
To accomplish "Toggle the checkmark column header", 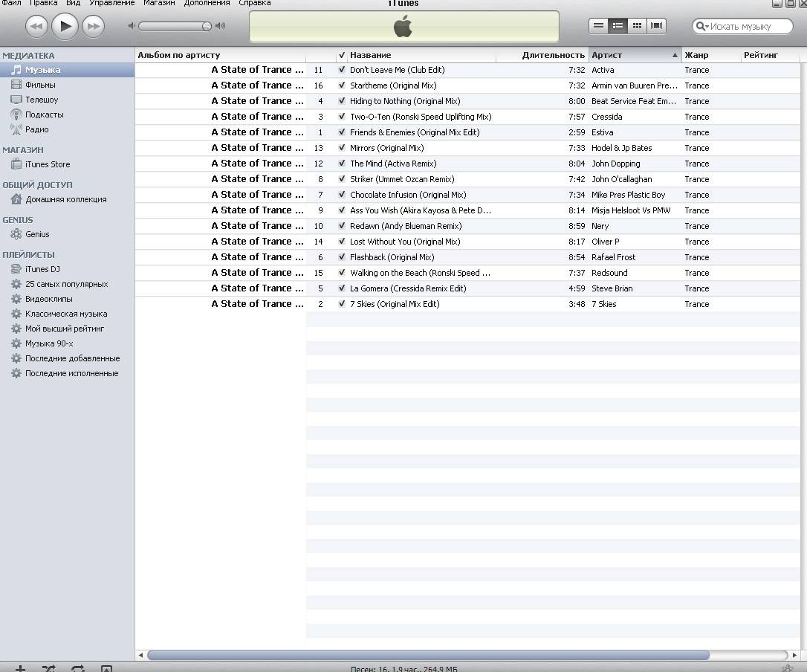I will (342, 55).
